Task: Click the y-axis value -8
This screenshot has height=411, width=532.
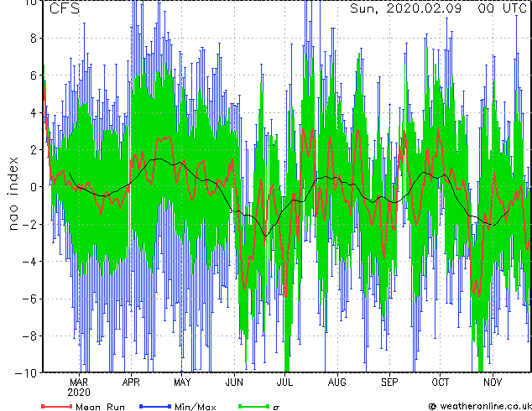Action: point(29,336)
